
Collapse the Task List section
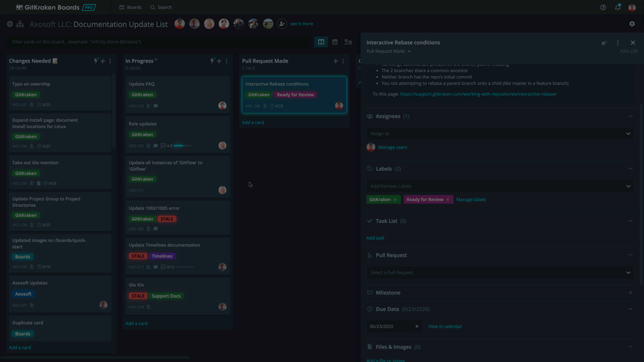(x=630, y=221)
